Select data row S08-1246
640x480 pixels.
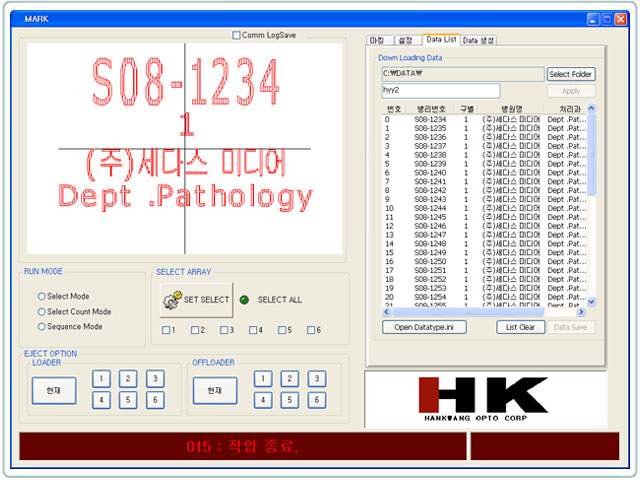point(485,226)
